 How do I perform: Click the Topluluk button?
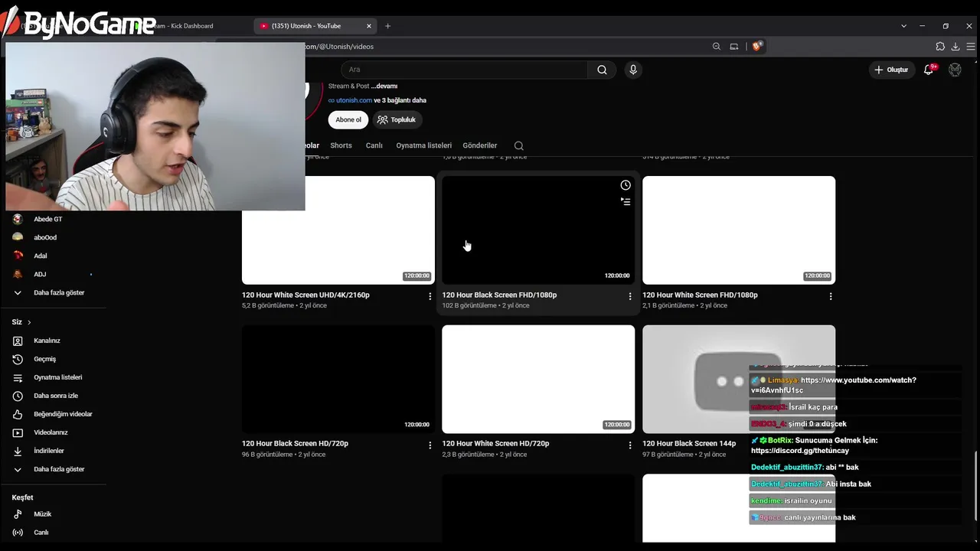click(397, 119)
